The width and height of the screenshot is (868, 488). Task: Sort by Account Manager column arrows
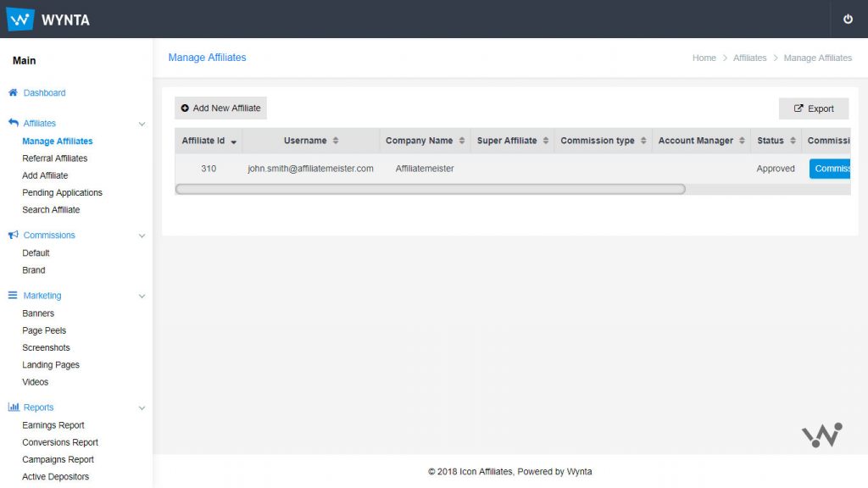point(742,141)
